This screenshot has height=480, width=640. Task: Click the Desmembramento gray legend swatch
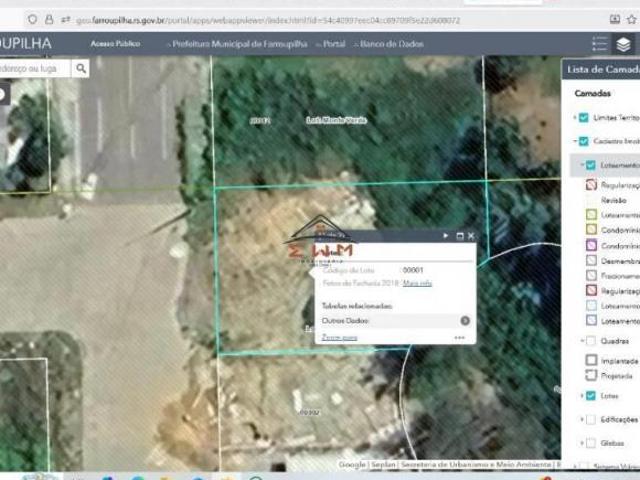tap(591, 260)
